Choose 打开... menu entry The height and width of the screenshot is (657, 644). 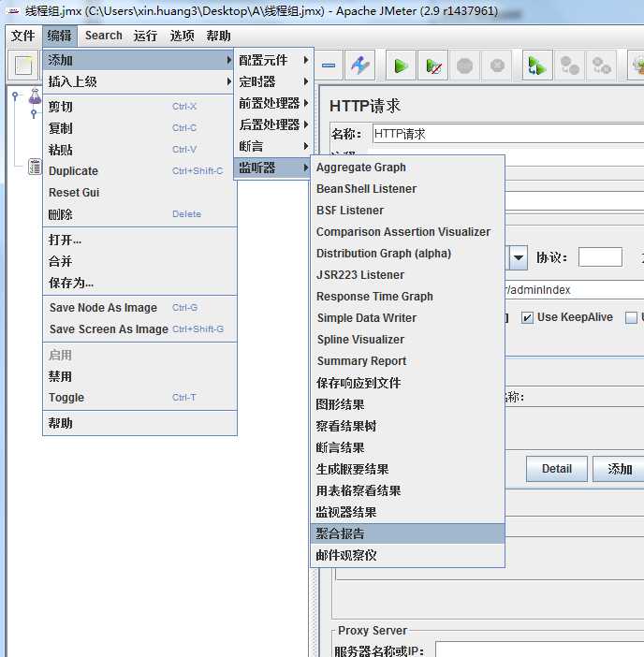140,240
